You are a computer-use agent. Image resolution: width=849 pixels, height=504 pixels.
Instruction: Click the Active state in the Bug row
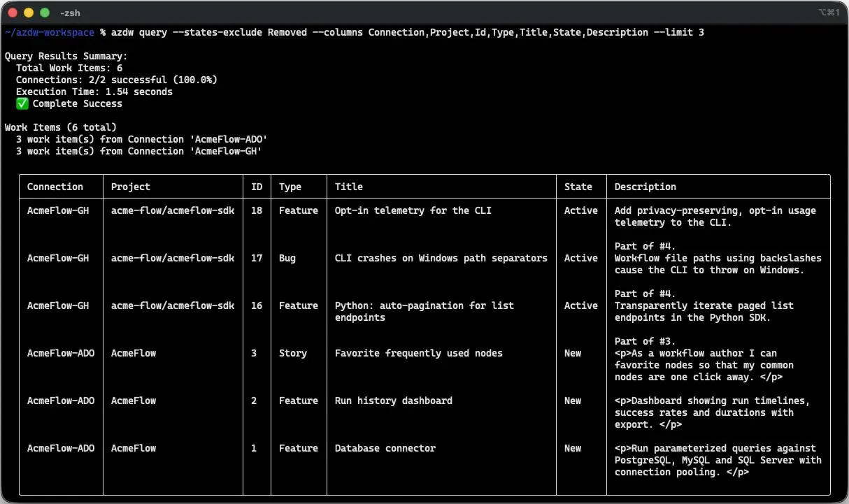581,258
